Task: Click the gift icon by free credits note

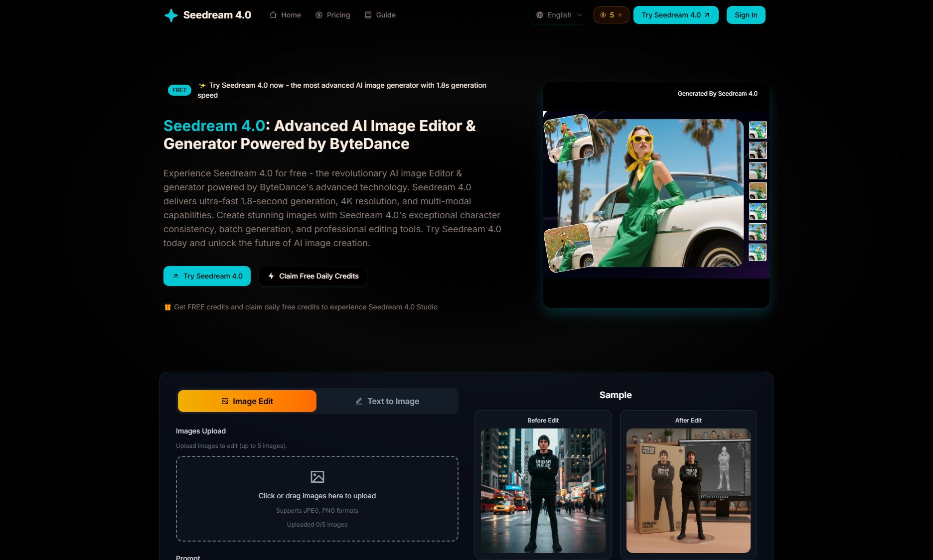Action: click(x=167, y=307)
